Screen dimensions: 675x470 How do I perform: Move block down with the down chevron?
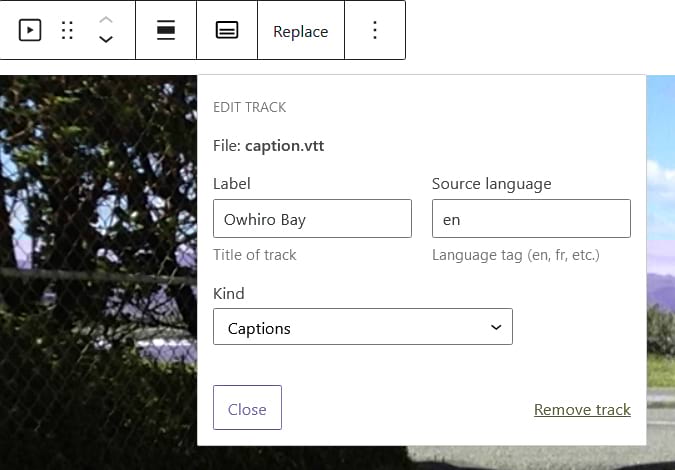click(106, 40)
